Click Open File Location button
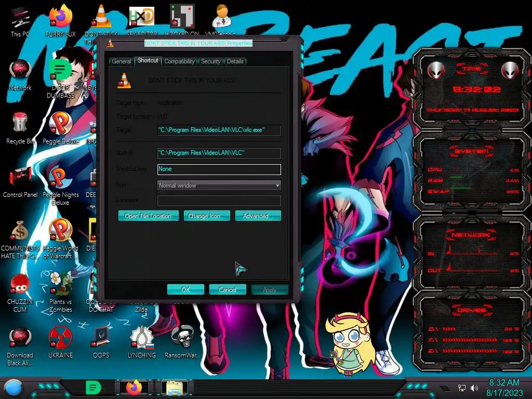 148,216
